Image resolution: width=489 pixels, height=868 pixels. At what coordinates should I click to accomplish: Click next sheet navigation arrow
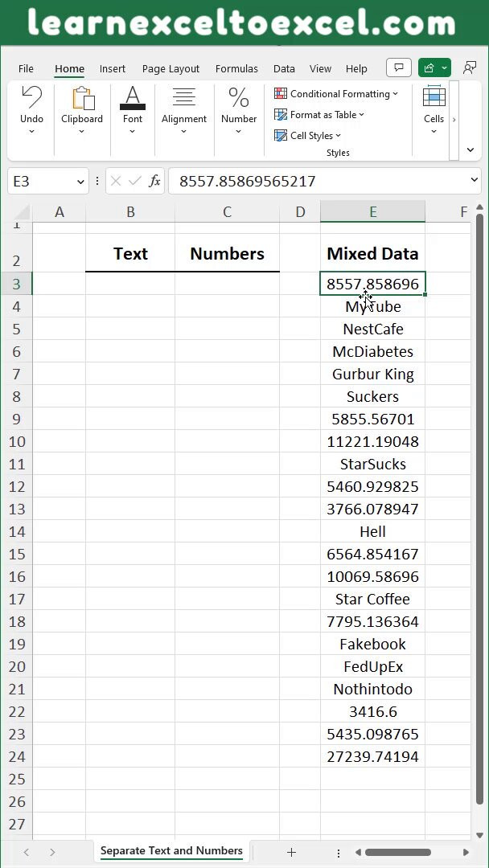52,852
